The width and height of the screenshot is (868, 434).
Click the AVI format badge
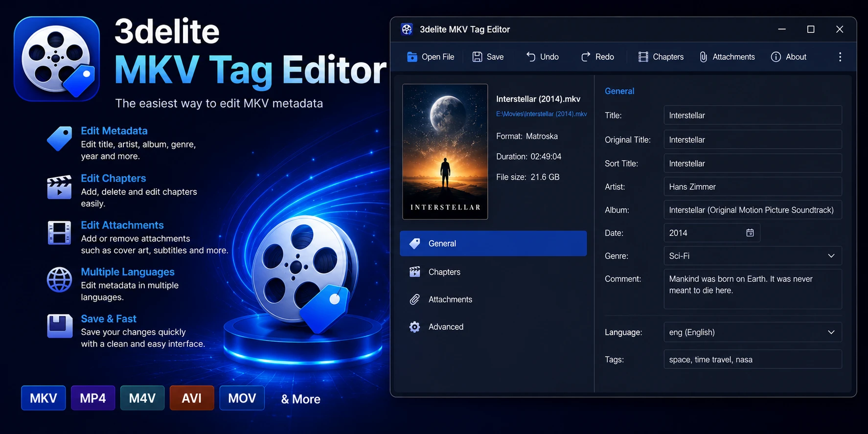[192, 398]
